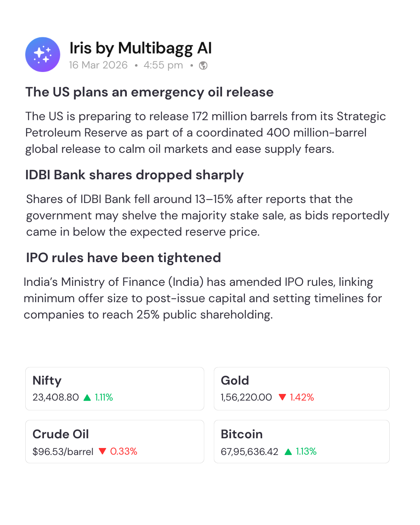Click Gold red down arrow icon

coord(282,397)
